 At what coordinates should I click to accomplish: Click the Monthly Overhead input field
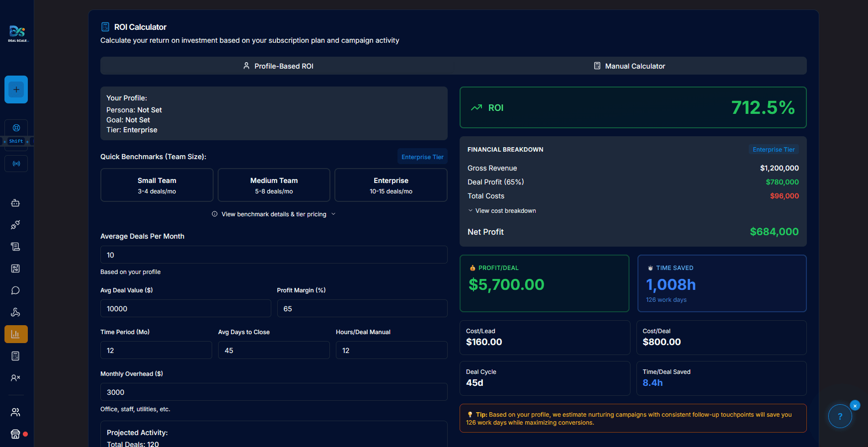(x=274, y=392)
